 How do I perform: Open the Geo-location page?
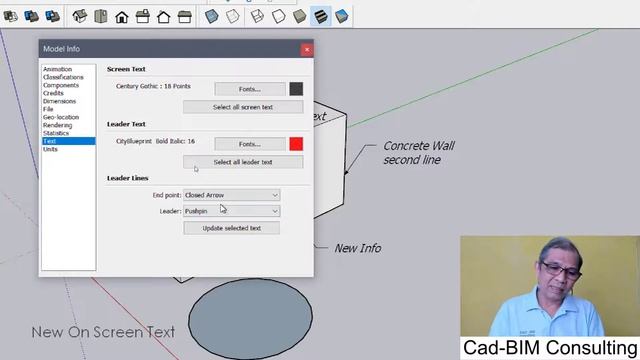(x=61, y=117)
